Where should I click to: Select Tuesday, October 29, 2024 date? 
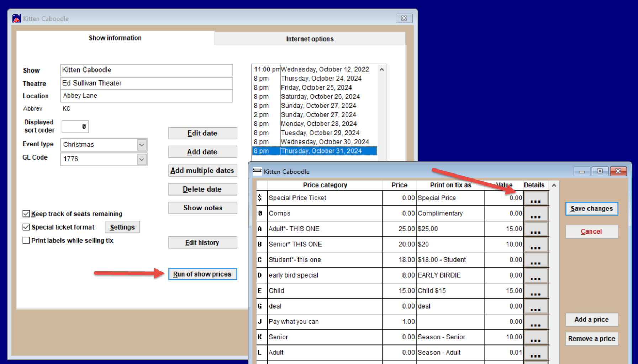pyautogui.click(x=315, y=133)
